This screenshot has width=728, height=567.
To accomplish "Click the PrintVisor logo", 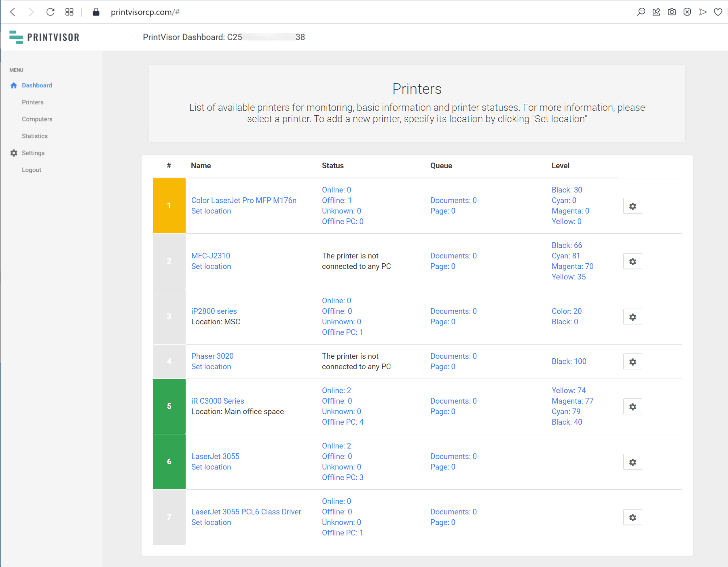I will point(44,37).
